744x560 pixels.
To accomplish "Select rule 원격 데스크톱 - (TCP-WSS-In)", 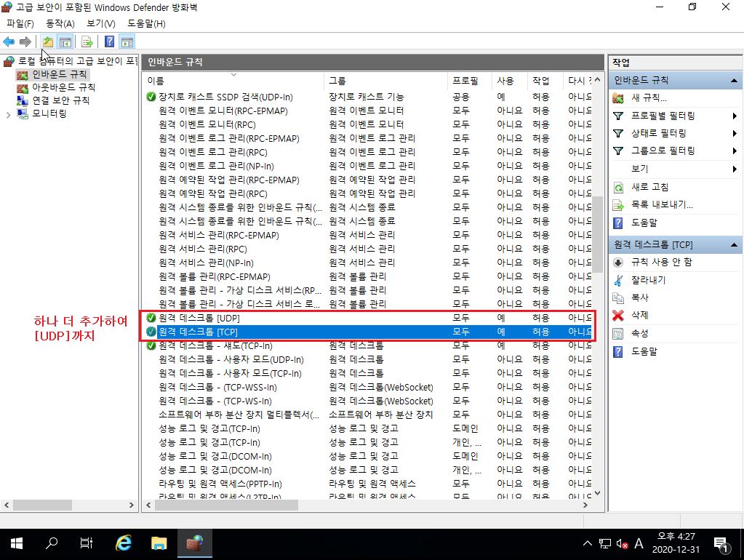I will [x=368, y=387].
